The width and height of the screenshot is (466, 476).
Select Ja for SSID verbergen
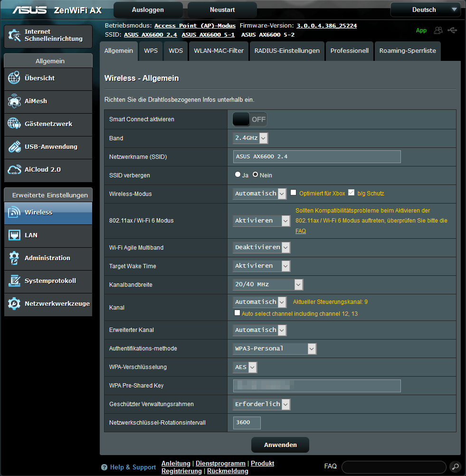click(238, 175)
